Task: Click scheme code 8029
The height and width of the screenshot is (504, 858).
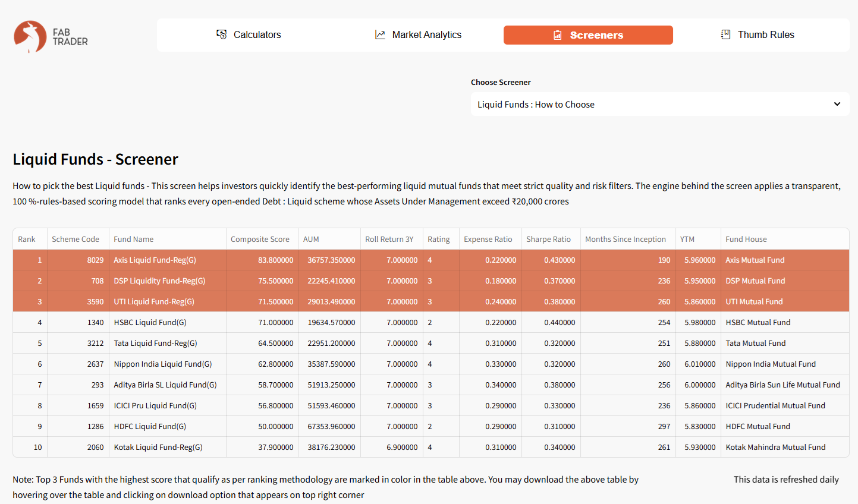Action: coord(78,260)
